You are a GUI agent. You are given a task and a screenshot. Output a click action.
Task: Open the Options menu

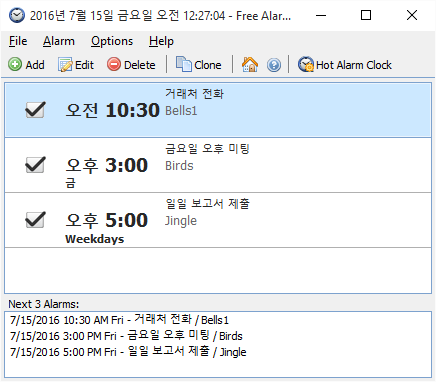[112, 41]
